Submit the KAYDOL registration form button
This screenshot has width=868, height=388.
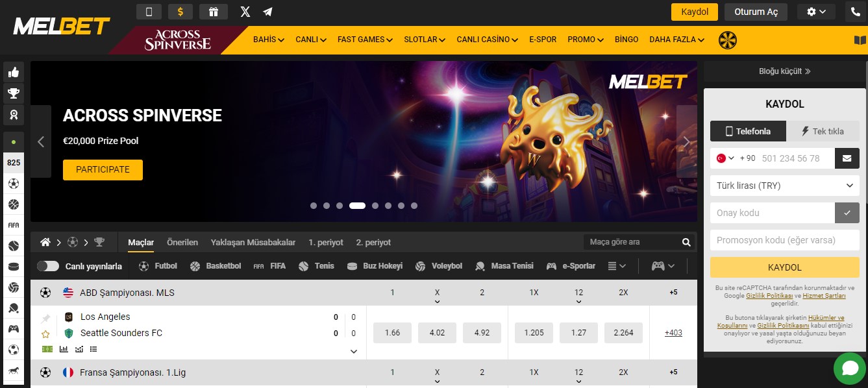coord(785,267)
